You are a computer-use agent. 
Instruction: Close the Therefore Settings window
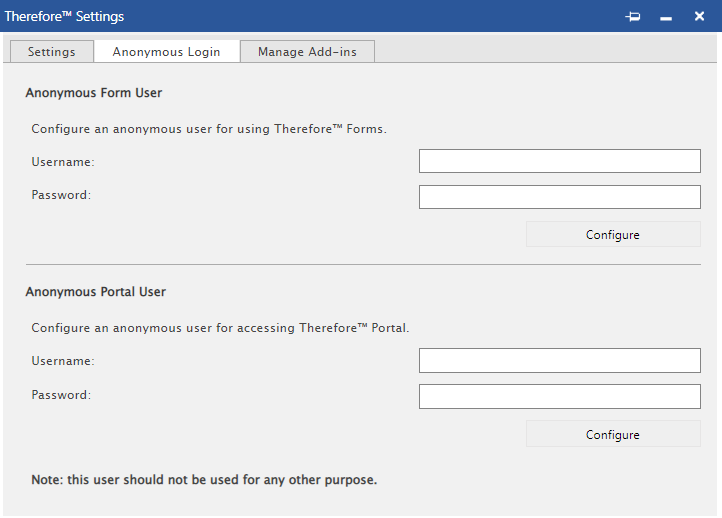point(699,17)
